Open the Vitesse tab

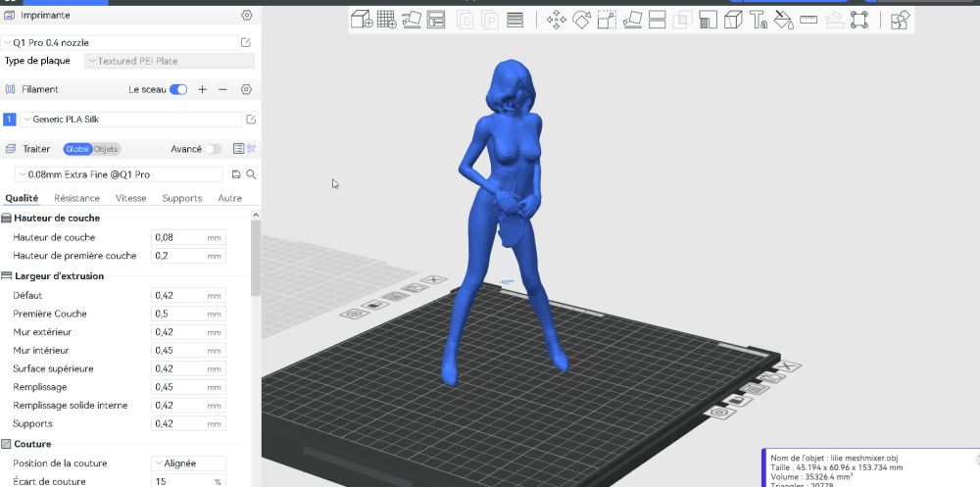point(131,198)
